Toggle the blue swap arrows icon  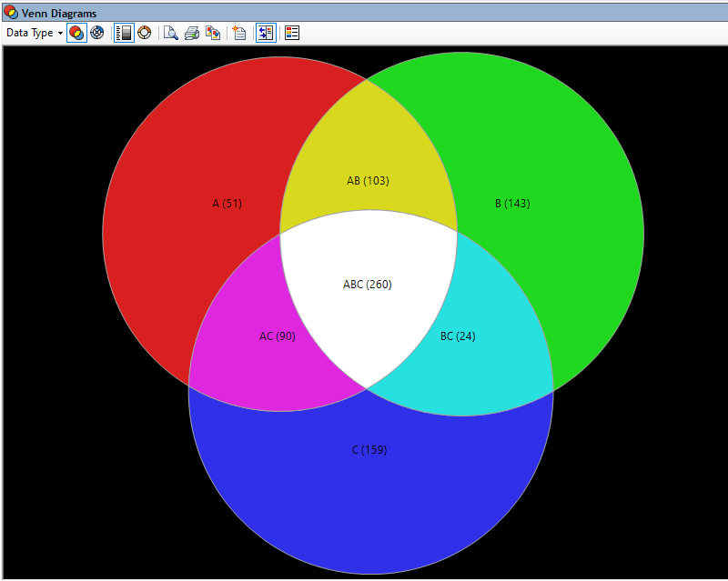point(265,33)
